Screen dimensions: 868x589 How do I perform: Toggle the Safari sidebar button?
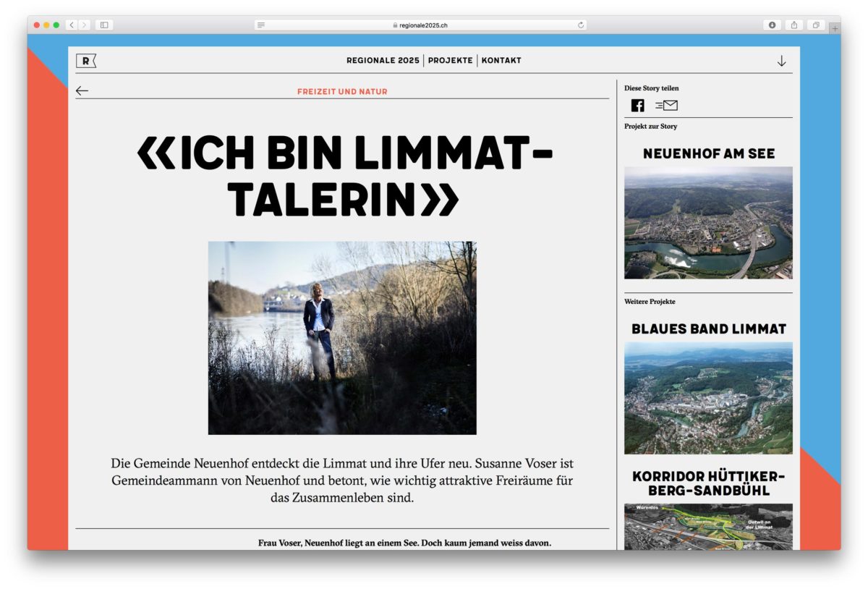pyautogui.click(x=104, y=25)
